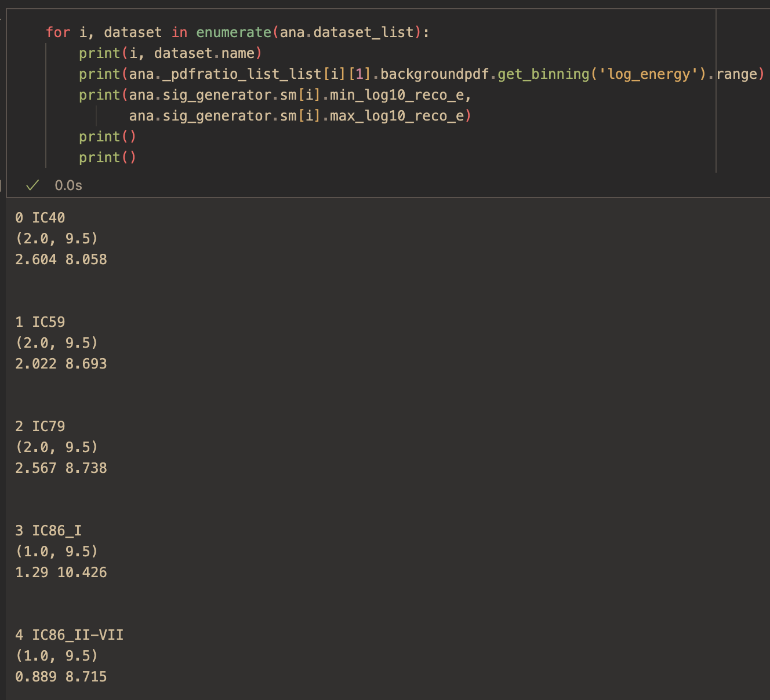Click the value 0.889 8.715
Screen dimensions: 770x700
(60, 676)
